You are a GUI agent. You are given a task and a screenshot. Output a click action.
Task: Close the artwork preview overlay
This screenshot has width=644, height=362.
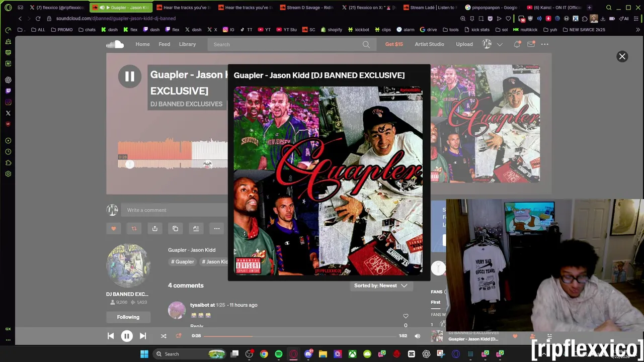pos(622,56)
